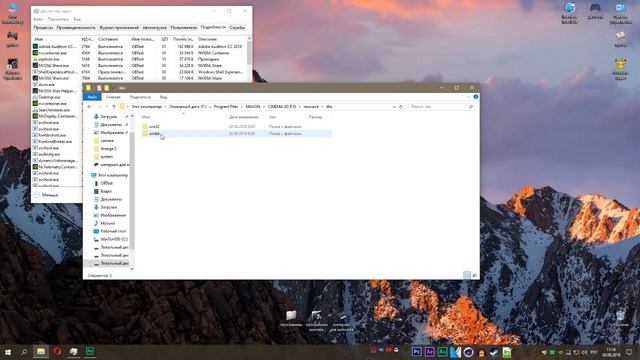Switch Task Manager to 'Службы' tab

(237, 27)
